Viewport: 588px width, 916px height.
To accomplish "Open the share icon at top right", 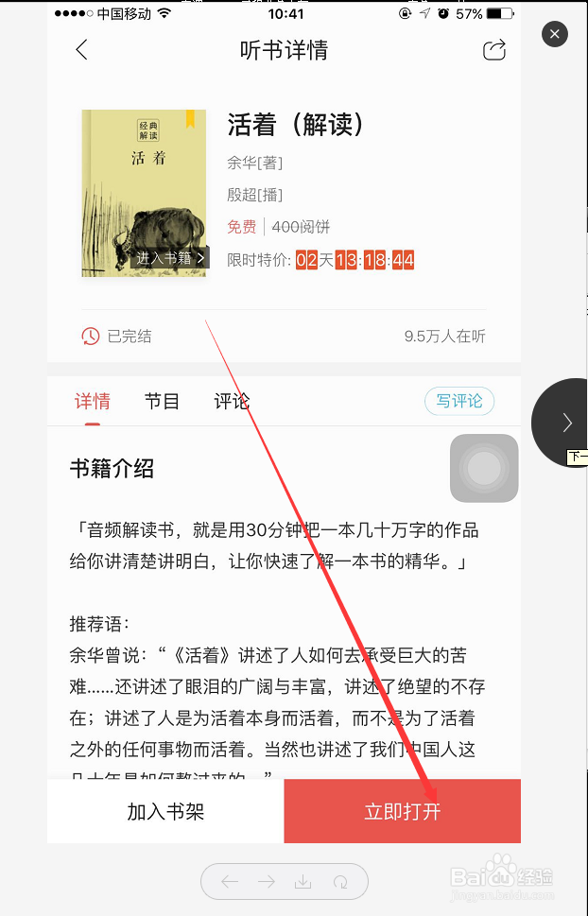I will [493, 50].
